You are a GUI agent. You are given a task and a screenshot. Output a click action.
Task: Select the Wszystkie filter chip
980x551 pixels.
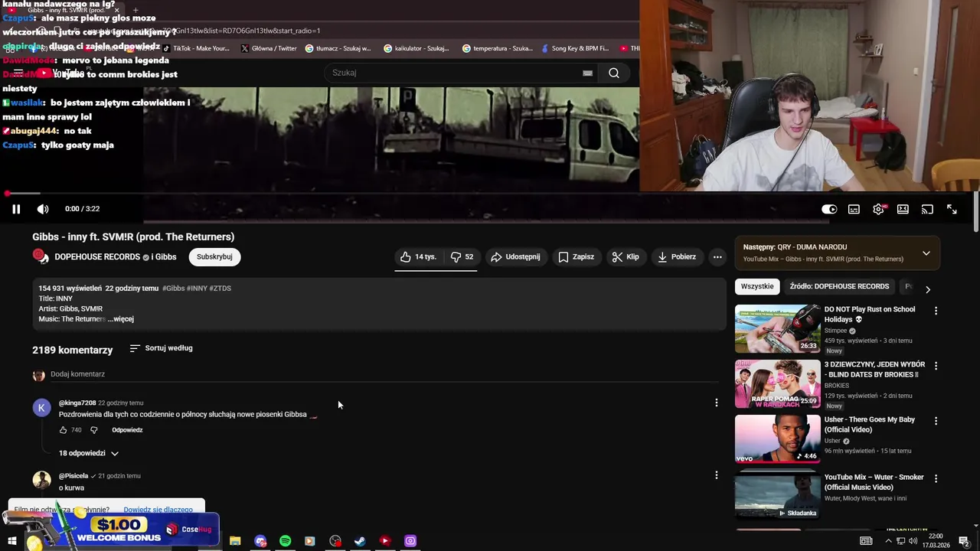[x=757, y=286]
